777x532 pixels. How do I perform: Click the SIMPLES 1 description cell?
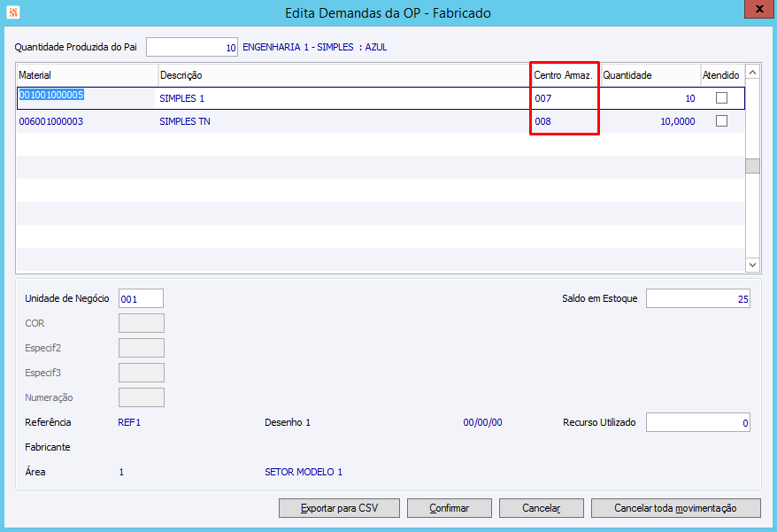(182, 98)
